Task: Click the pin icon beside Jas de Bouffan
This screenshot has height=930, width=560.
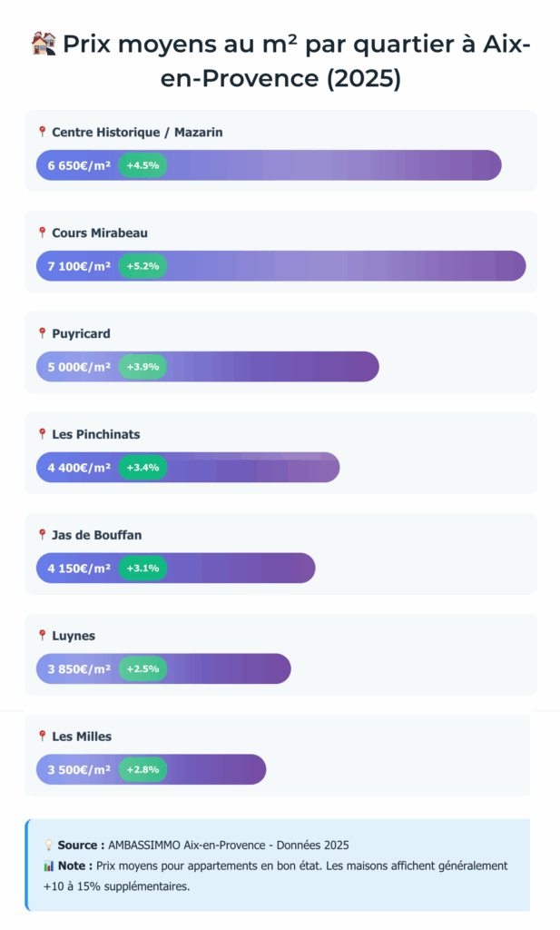Action: click(42, 535)
